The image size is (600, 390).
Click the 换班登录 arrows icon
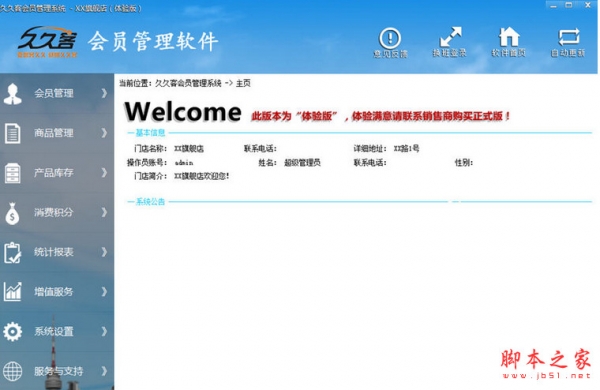tap(450, 37)
